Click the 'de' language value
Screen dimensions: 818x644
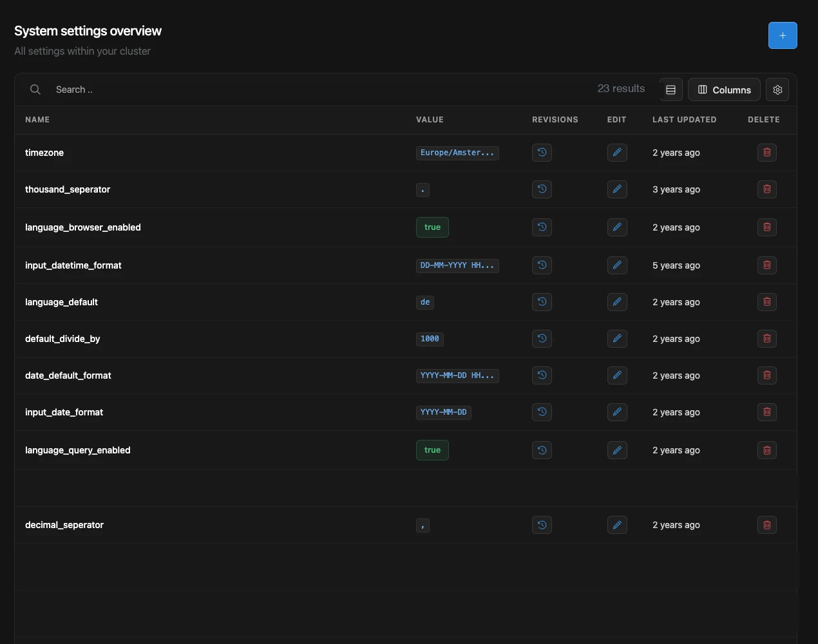(x=425, y=302)
